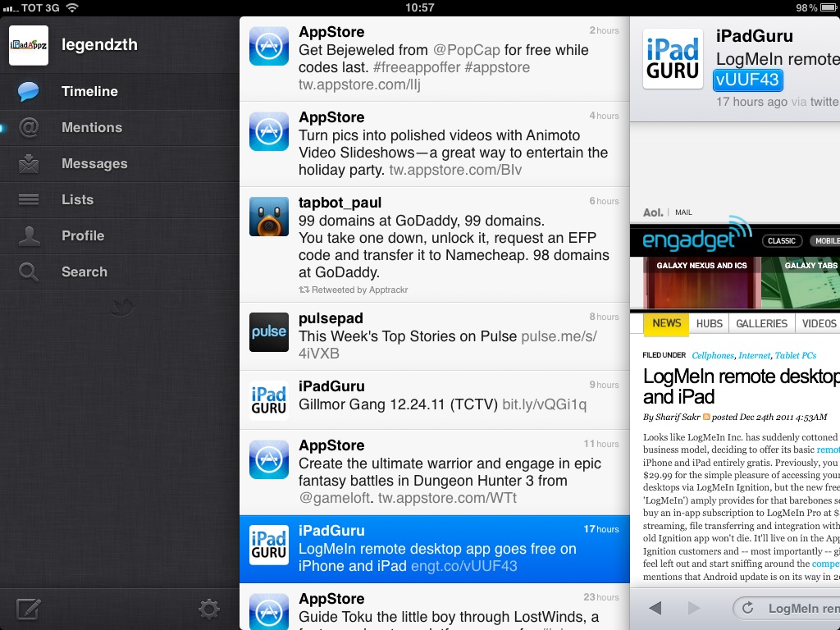840x630 pixels.
Task: Open the Galaxy Tabs banner
Action: tap(801, 283)
